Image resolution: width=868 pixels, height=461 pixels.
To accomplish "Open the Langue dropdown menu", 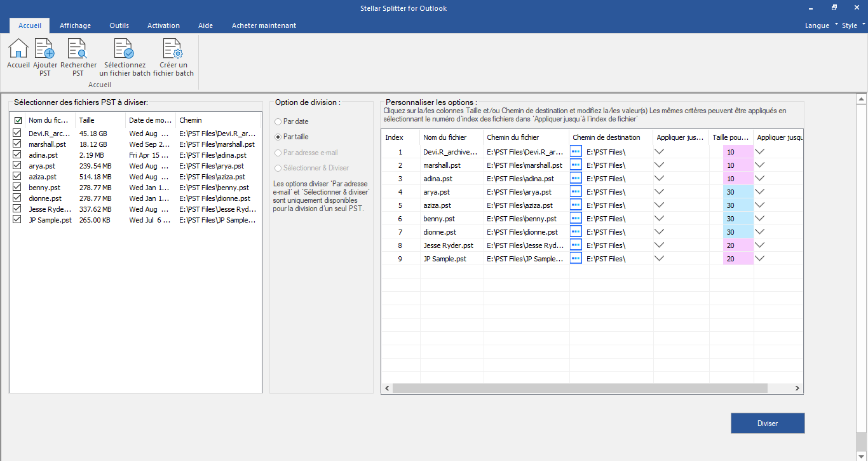I will 821,25.
